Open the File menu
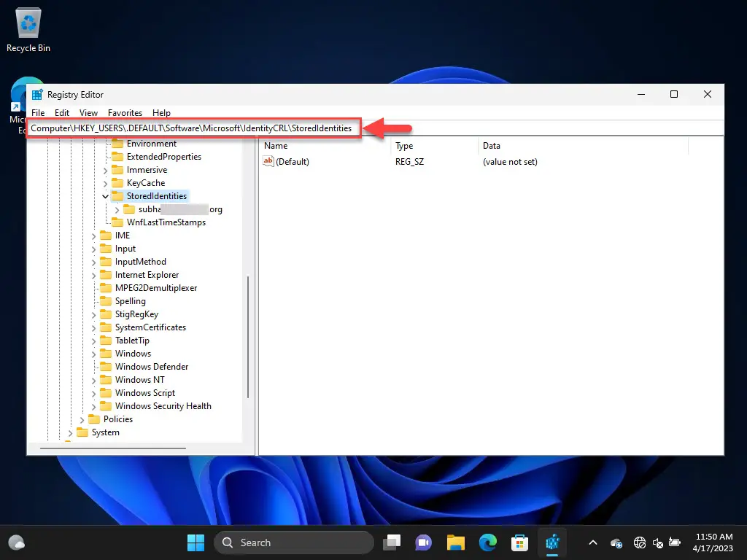747x560 pixels. pyautogui.click(x=38, y=113)
